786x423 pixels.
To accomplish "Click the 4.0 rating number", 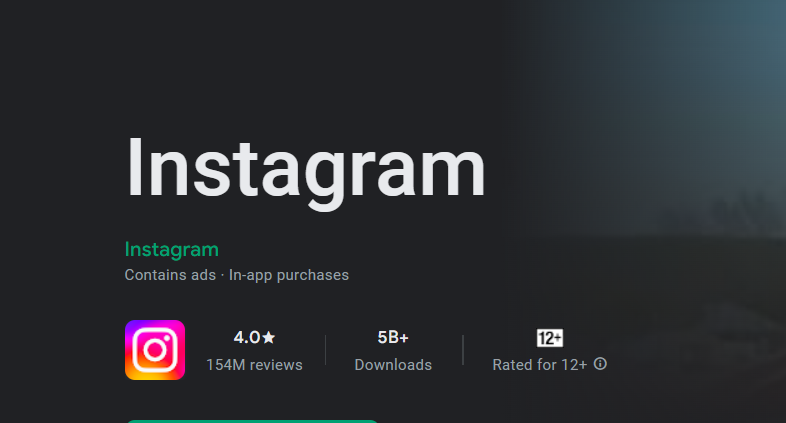I will tap(246, 338).
